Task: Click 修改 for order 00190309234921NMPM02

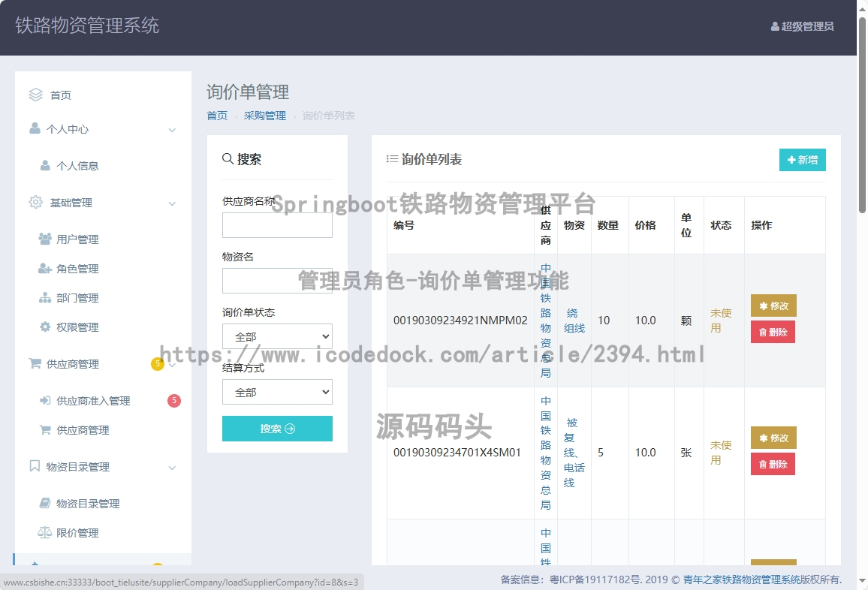Action: [773, 306]
